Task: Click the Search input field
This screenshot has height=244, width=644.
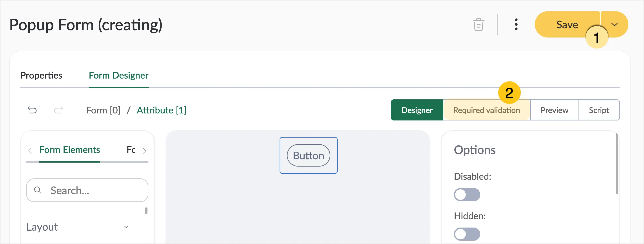Action: click(87, 190)
